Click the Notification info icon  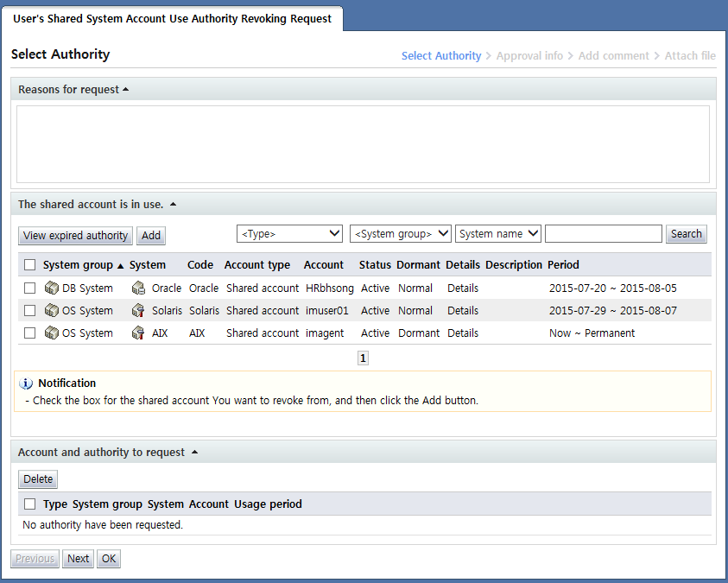(26, 383)
